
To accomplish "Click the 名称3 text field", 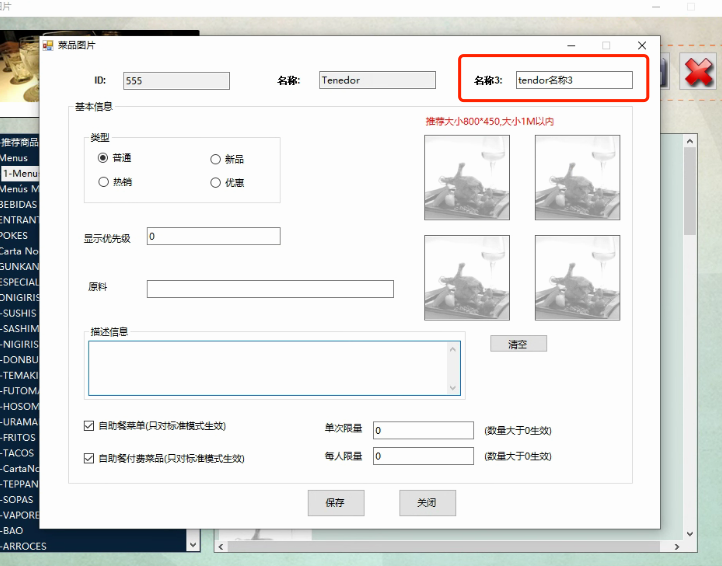I will 574,80.
